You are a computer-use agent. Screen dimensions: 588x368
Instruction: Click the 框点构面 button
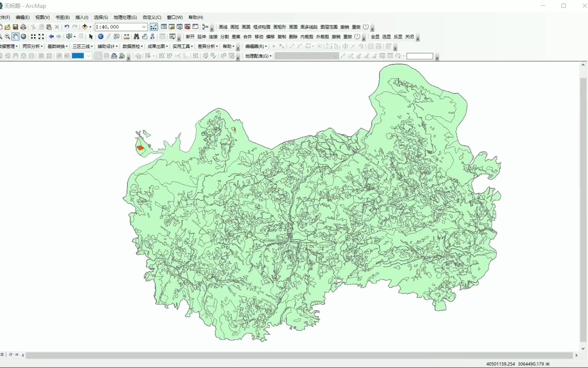262,27
